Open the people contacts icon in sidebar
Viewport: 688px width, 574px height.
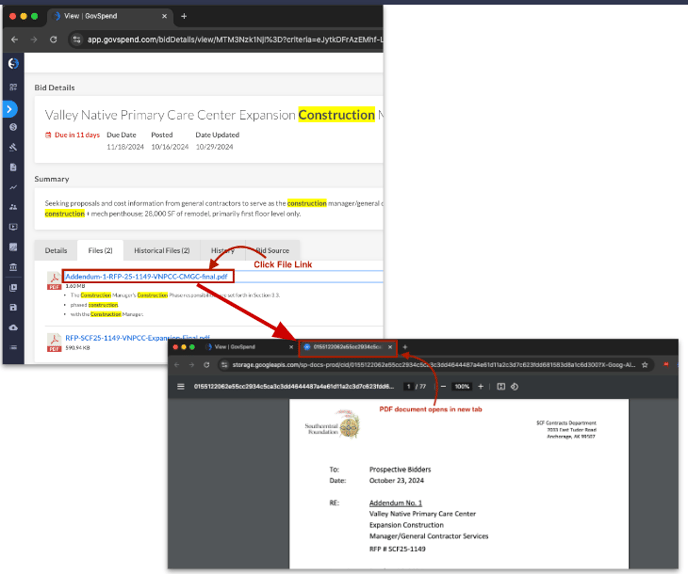pos(13,207)
